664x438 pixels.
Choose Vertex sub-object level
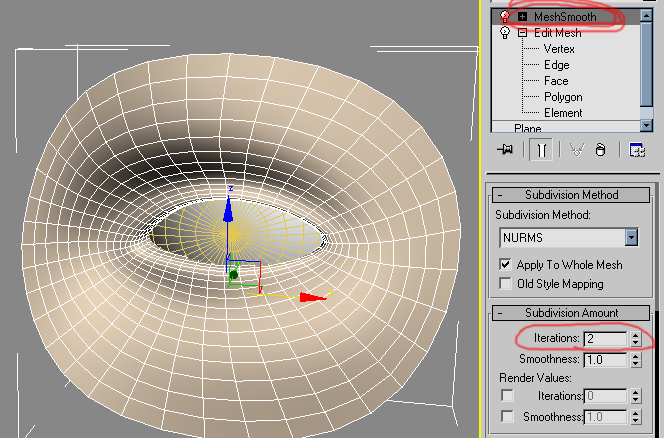tap(559, 49)
